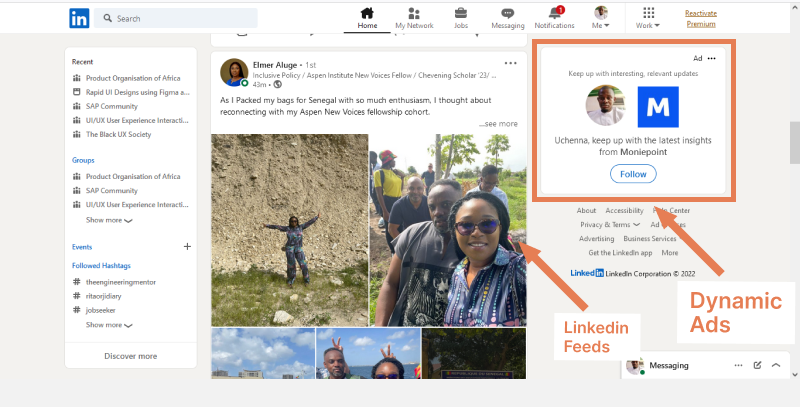Screen dimensions: 800x407
Task: Open Elmer Aluge name link
Action: (x=275, y=65)
